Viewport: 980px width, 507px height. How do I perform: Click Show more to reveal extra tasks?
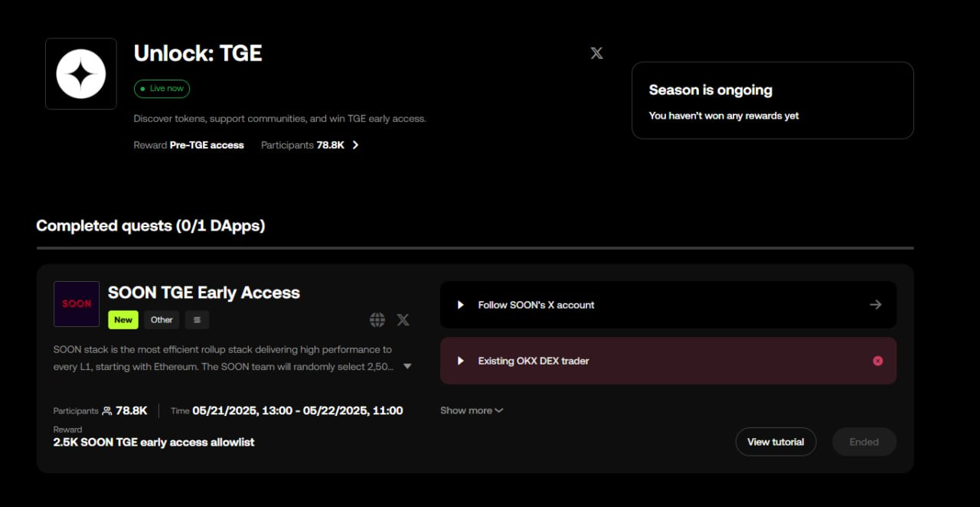[472, 411]
